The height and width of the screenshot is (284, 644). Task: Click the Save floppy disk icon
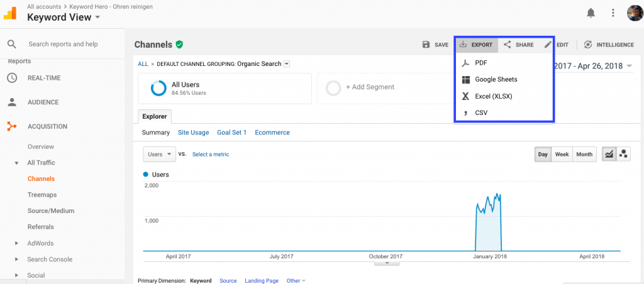426,45
